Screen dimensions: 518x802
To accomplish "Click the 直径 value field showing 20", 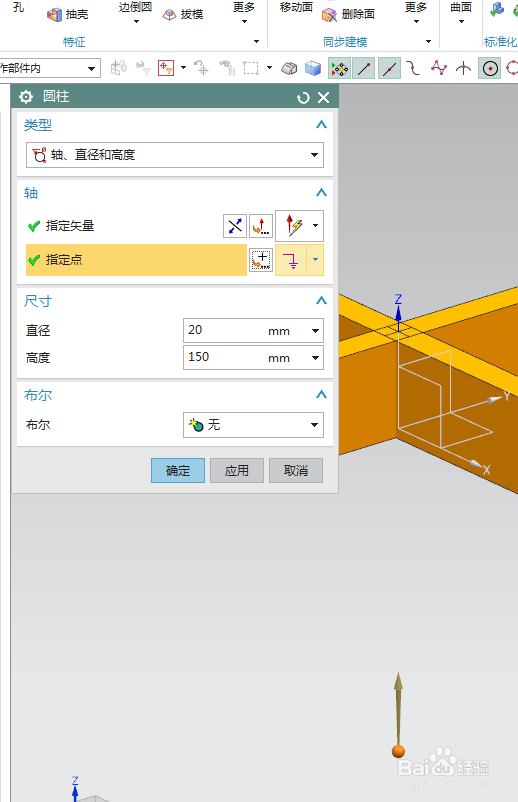I will (x=224, y=330).
